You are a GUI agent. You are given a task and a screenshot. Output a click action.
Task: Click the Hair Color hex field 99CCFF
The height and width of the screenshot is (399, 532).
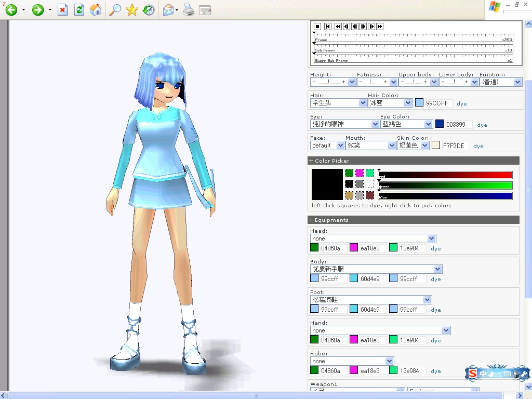pyautogui.click(x=437, y=103)
